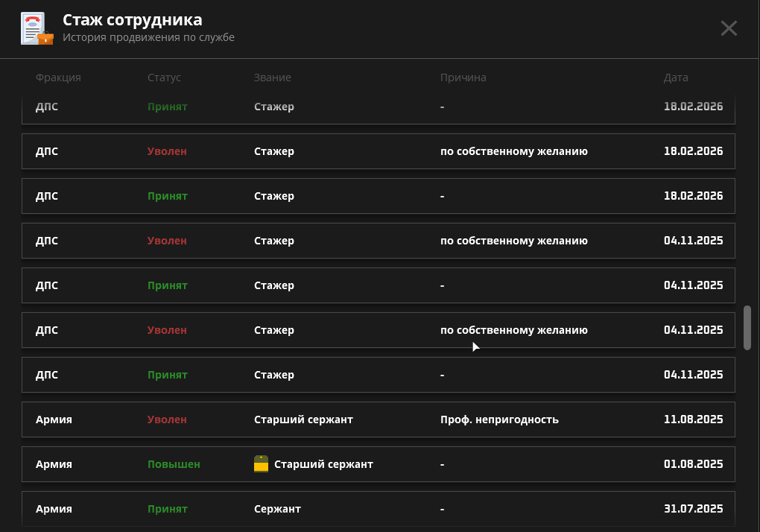Click the Фракция column header

pyautogui.click(x=58, y=77)
